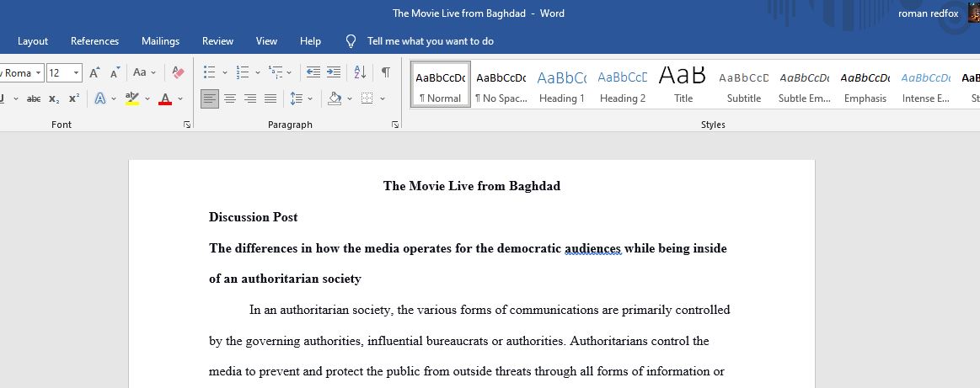
Task: Increase paragraph indent
Action: [334, 72]
